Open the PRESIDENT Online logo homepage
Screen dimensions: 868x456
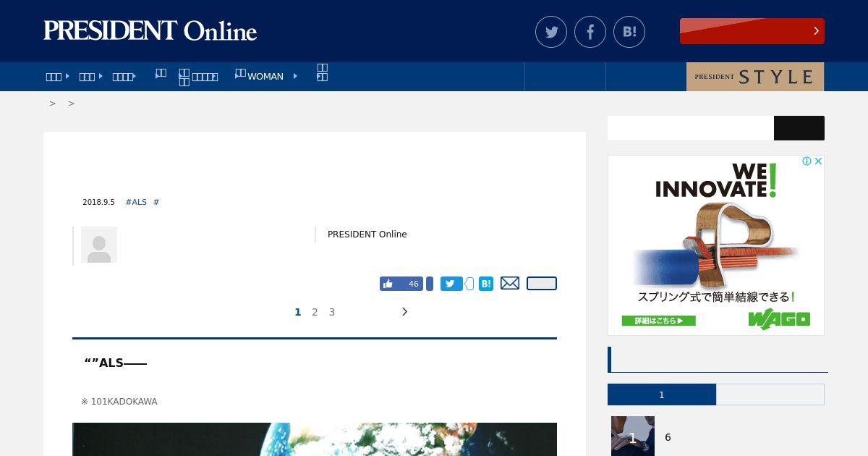[150, 31]
